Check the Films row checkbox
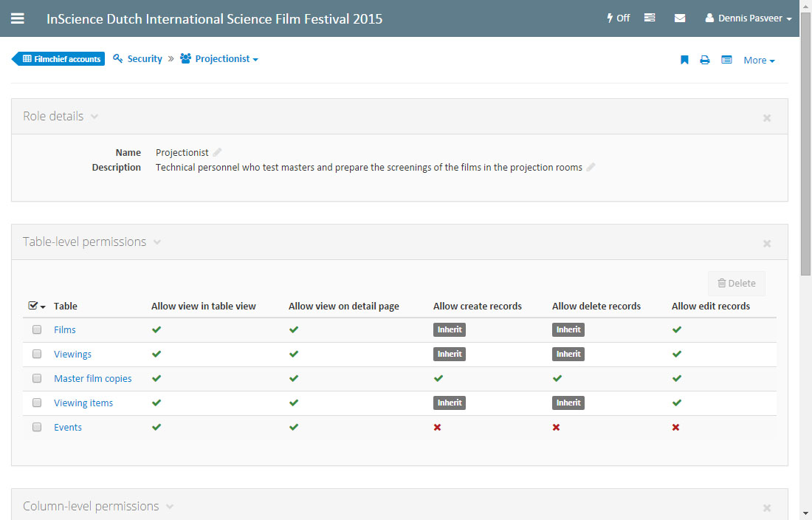The width and height of the screenshot is (812, 520). tap(37, 330)
